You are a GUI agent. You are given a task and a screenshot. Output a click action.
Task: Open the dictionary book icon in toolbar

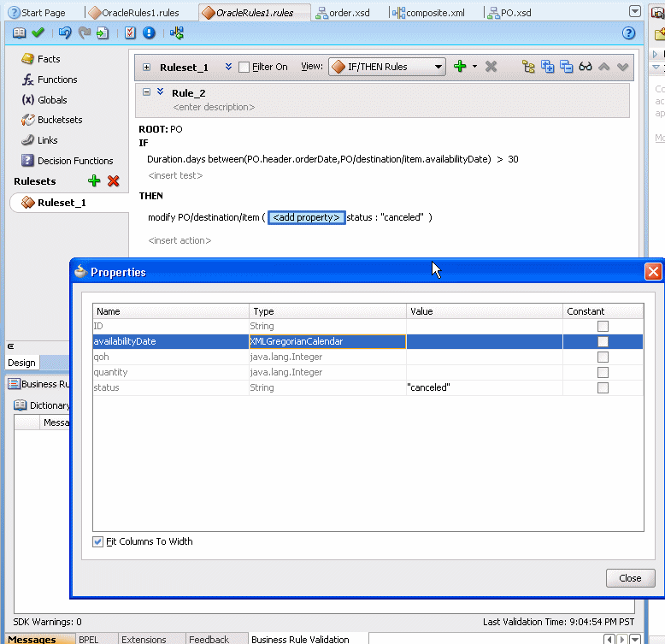pos(19,32)
